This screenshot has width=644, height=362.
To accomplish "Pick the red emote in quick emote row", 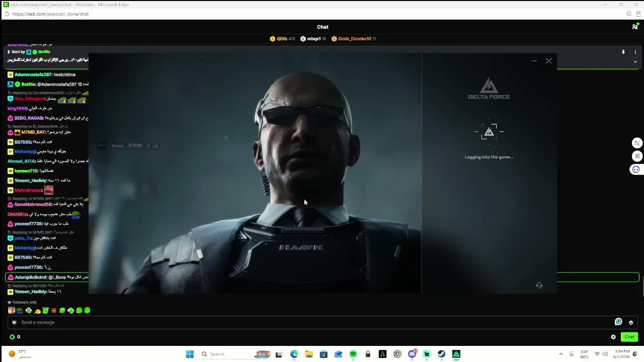I will pos(54,311).
